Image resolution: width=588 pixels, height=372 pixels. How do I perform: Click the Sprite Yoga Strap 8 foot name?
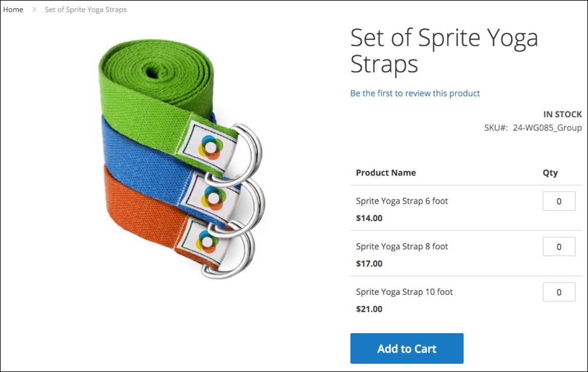point(402,246)
